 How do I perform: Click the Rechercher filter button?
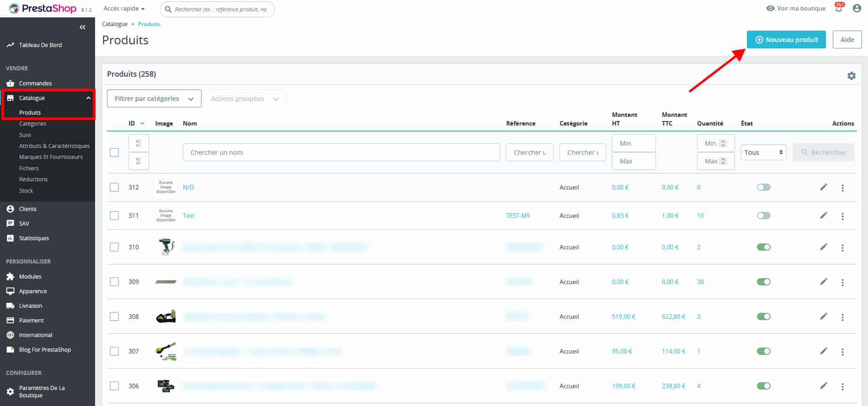(823, 153)
